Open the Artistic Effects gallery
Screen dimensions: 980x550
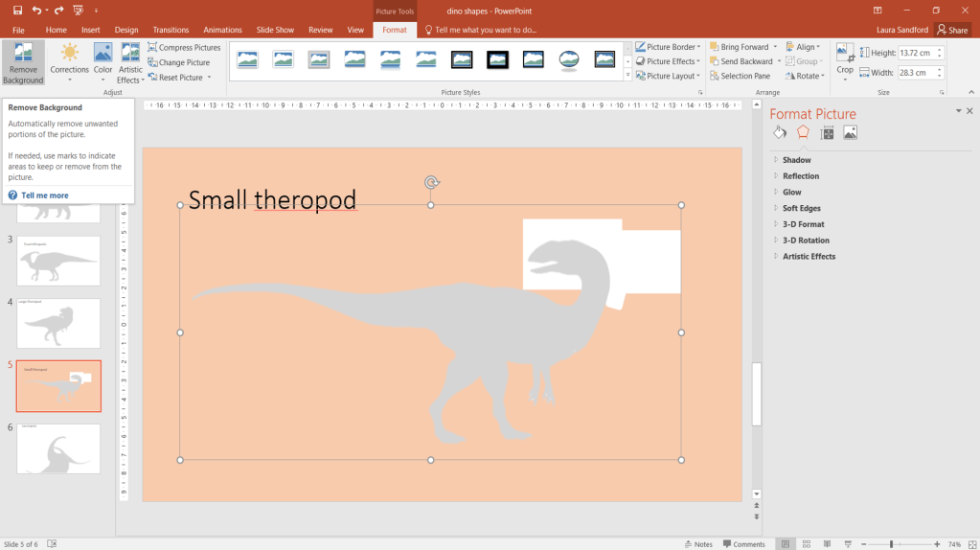pyautogui.click(x=130, y=63)
